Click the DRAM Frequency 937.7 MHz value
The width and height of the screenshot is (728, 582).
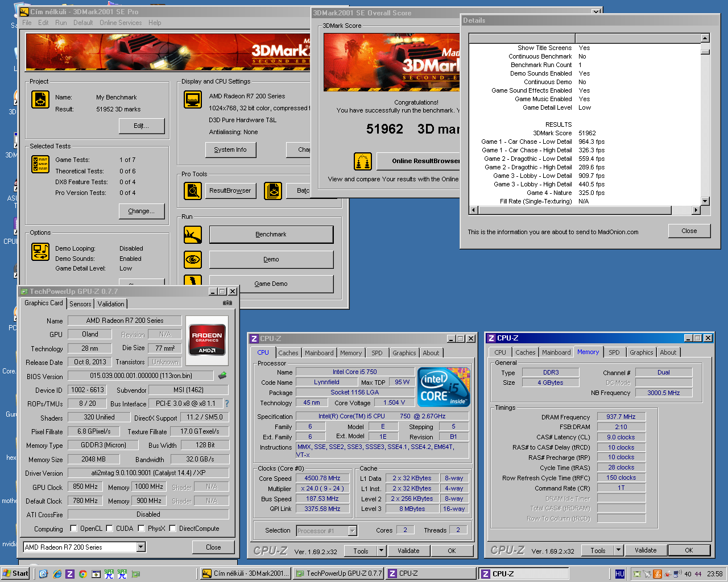coord(621,417)
